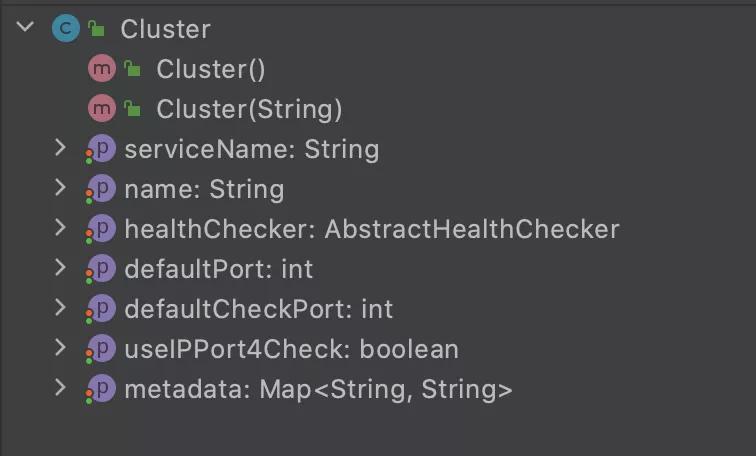
Task: Click the Cluster(String) constructor method icon
Action: point(102,109)
